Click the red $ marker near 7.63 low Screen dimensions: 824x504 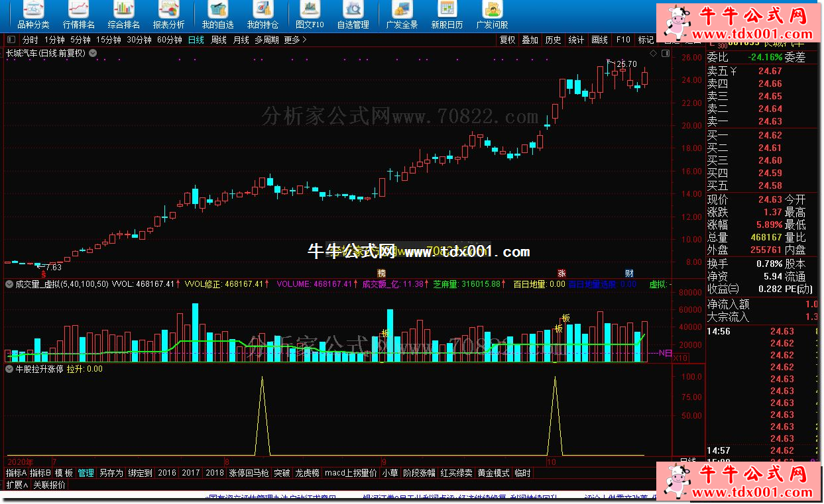point(44,274)
